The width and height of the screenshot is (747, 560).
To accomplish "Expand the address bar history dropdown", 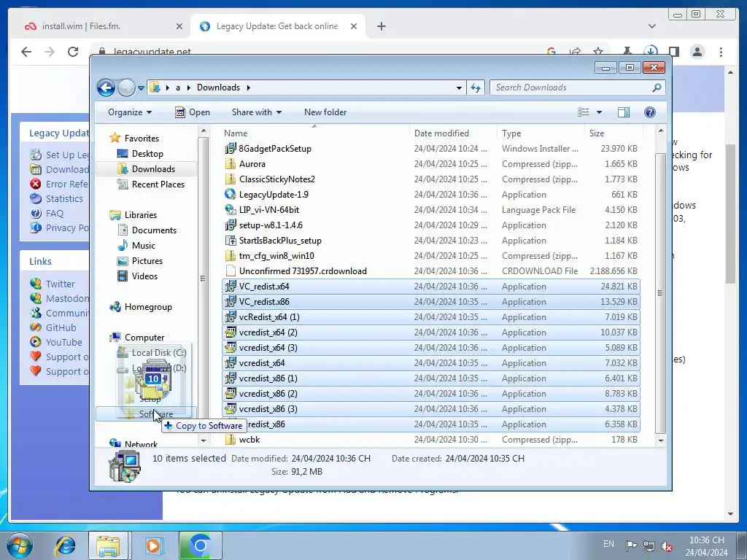I will pyautogui.click(x=459, y=87).
